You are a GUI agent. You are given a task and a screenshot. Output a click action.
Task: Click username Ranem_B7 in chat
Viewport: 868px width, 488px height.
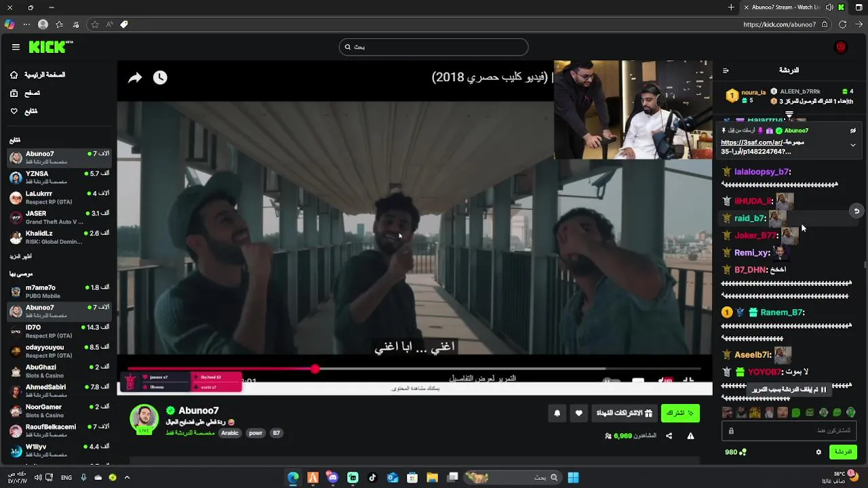pyautogui.click(x=782, y=312)
